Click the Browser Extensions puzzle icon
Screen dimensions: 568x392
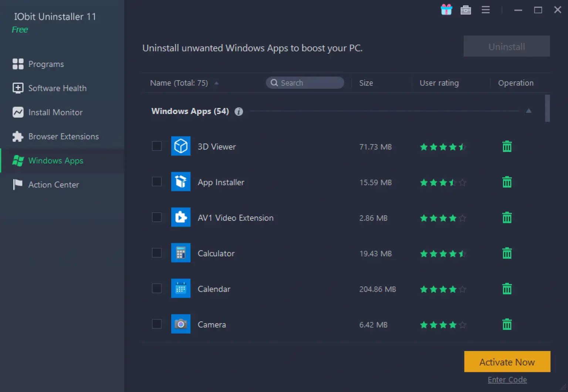click(18, 136)
